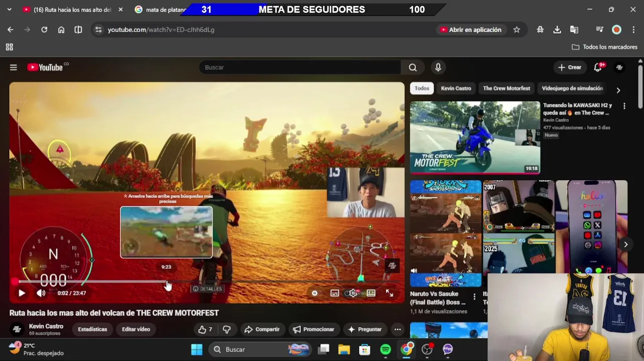
Task: Select Videojuego de simulación filter chip
Action: [x=572, y=88]
